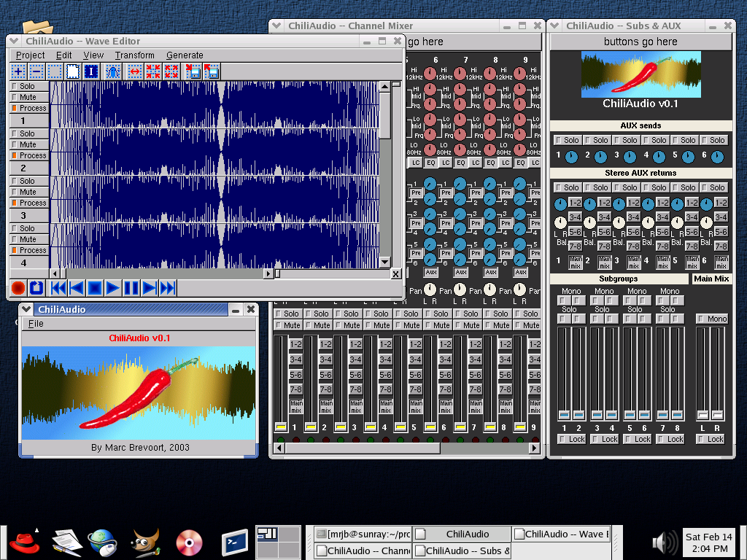Viewport: 747px width, 560px height.
Task: Click the Channel Mixer horizontal scrollbar right arrow
Action: point(534,448)
